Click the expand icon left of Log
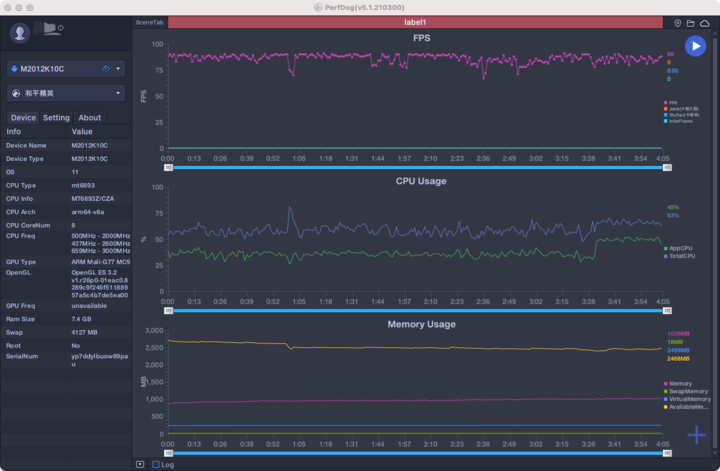720x471 pixels. click(140, 464)
